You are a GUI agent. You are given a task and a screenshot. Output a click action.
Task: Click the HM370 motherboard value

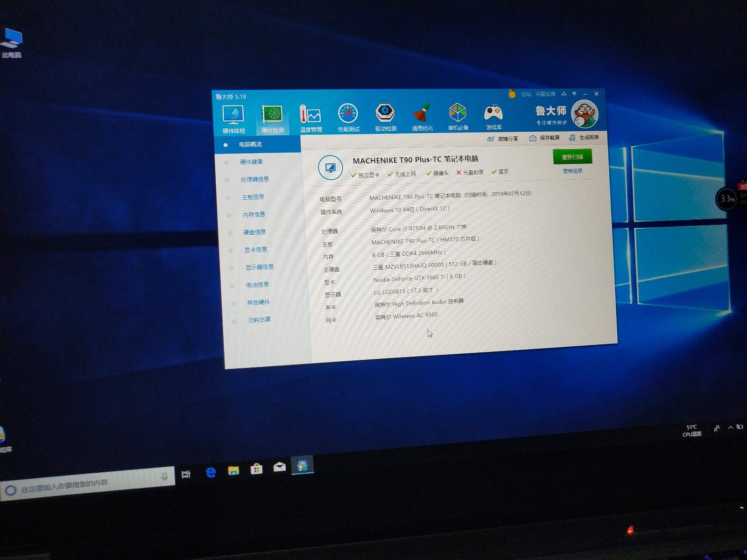click(425, 240)
